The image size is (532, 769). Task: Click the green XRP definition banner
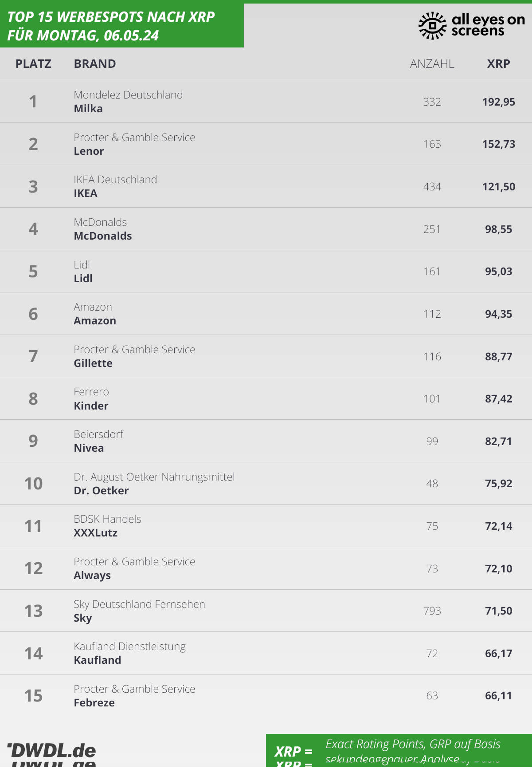[399, 751]
